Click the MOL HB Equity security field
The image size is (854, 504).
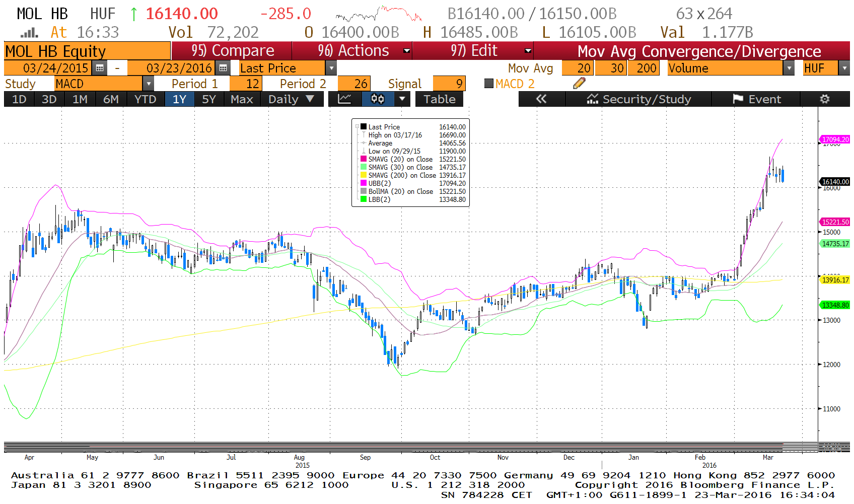(87, 51)
